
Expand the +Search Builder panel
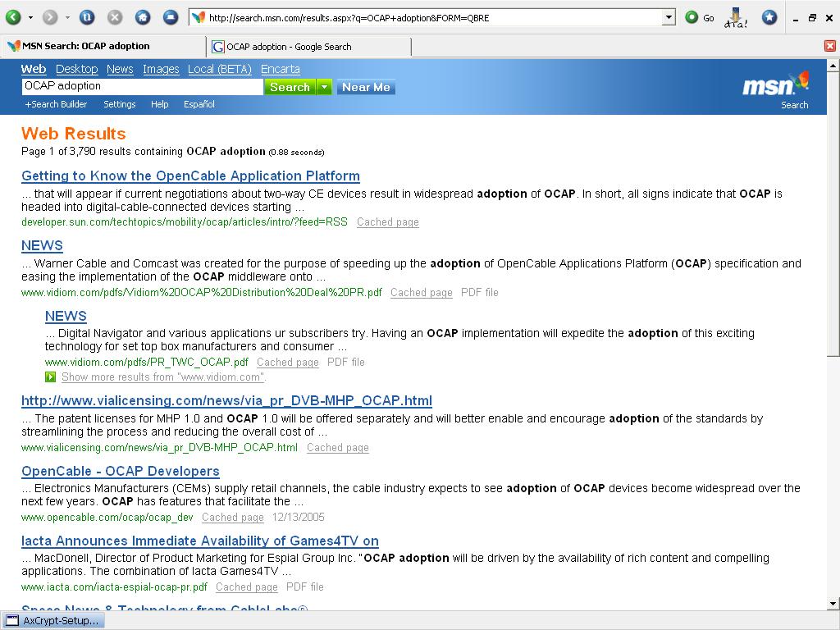56,104
